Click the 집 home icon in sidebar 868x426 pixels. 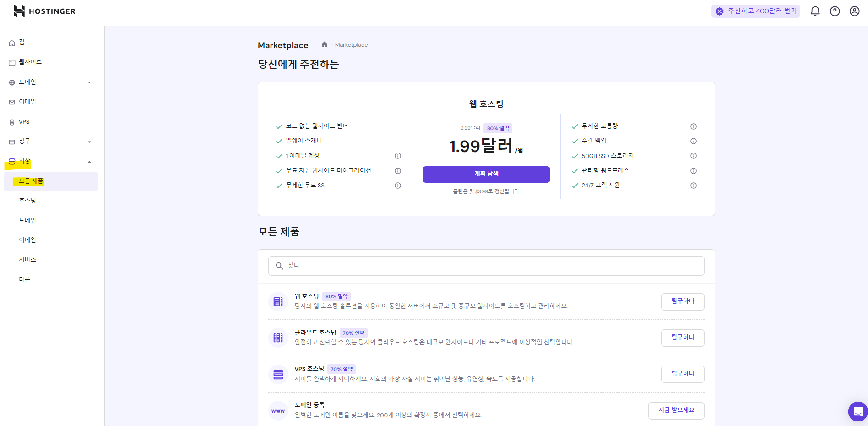tap(12, 43)
